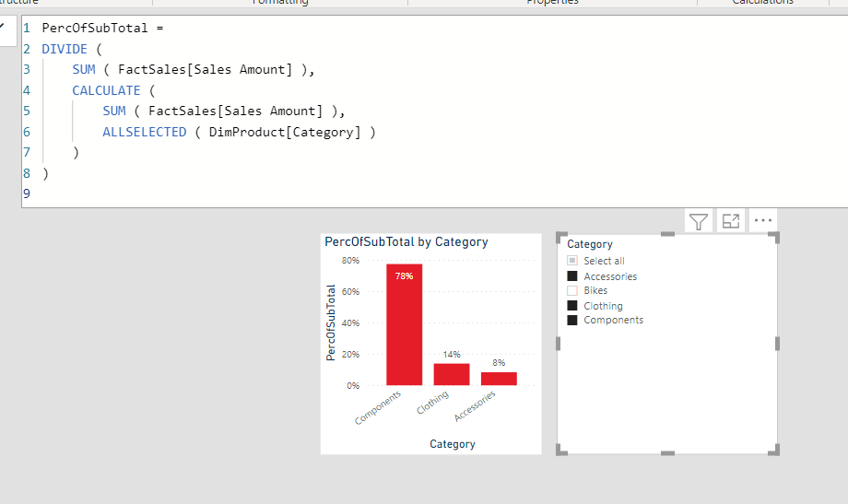Place cursor on DIVIDE in formula line 2
The height and width of the screenshot is (504, 848).
65,49
